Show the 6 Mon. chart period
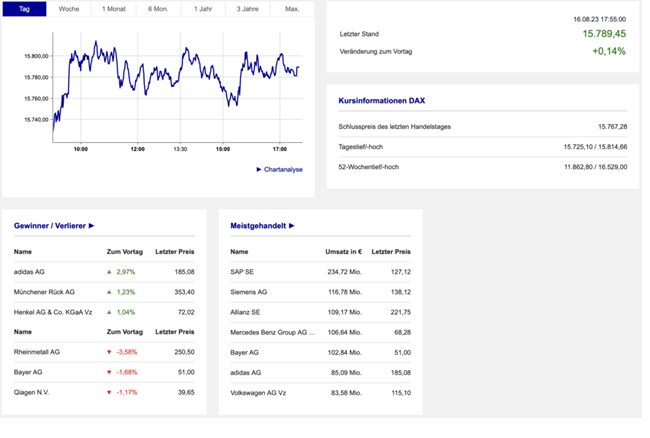The width and height of the screenshot is (650, 438). click(x=158, y=8)
